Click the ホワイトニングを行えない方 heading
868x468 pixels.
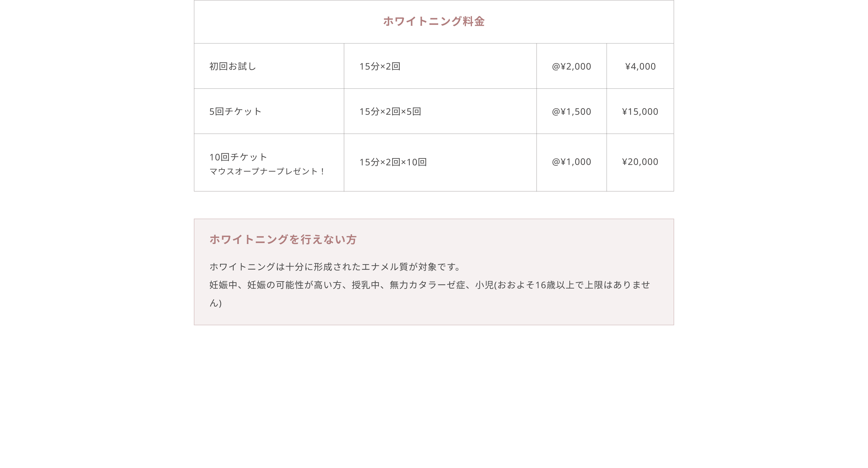[x=283, y=239]
